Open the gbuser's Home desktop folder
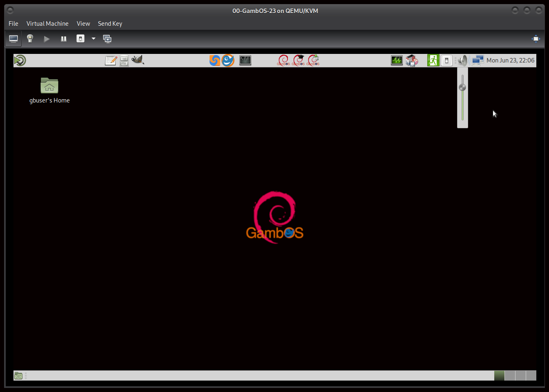This screenshot has width=549, height=392. 49,86
